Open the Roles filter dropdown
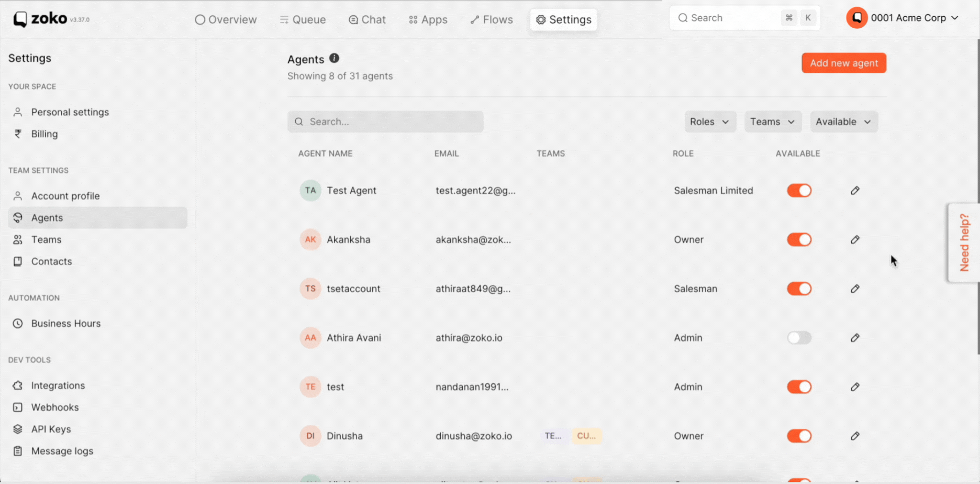Image resolution: width=980 pixels, height=484 pixels. (710, 122)
